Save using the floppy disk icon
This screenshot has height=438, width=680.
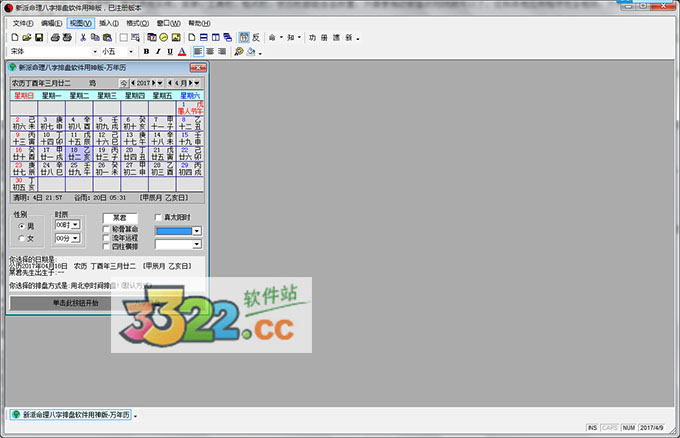click(x=39, y=38)
